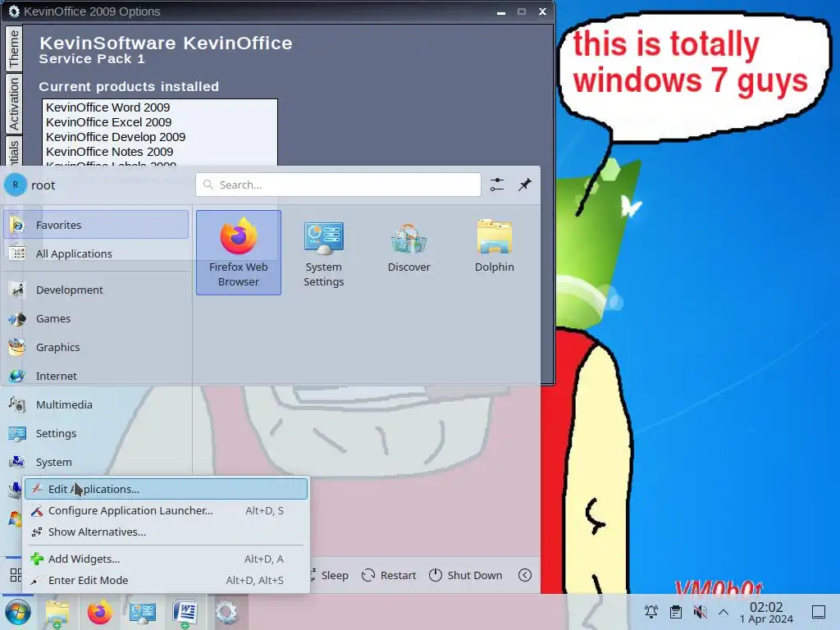Open Multimedia category

97,404
